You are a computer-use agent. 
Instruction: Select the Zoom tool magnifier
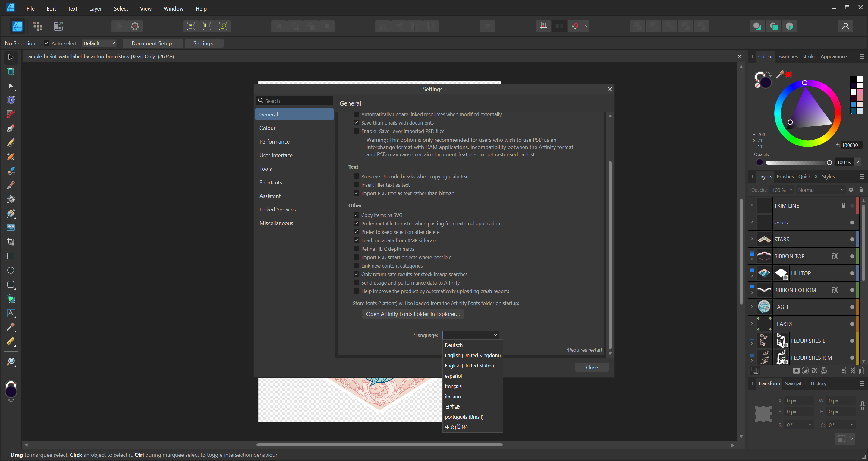tap(11, 362)
